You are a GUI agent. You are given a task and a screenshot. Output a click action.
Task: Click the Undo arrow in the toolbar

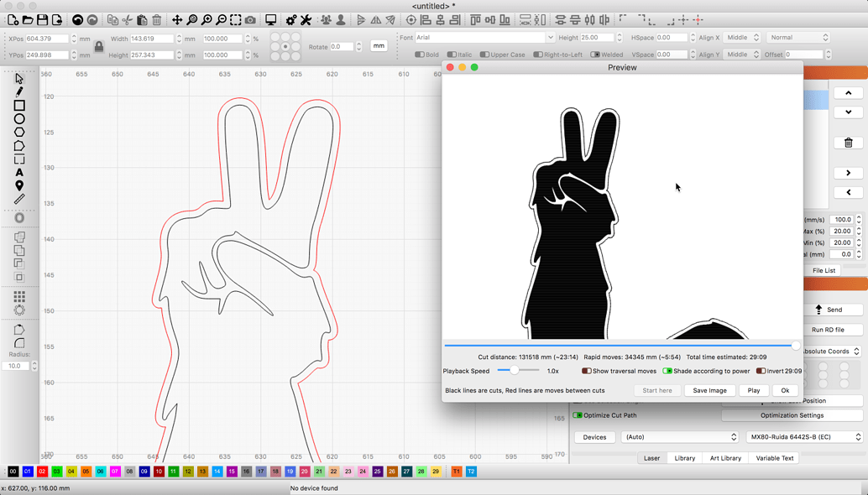click(x=77, y=18)
